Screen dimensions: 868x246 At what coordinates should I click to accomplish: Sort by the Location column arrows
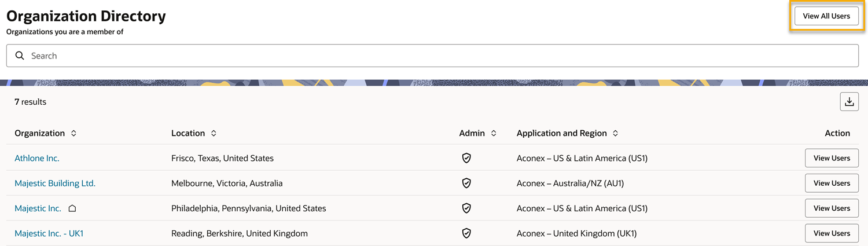tap(214, 133)
